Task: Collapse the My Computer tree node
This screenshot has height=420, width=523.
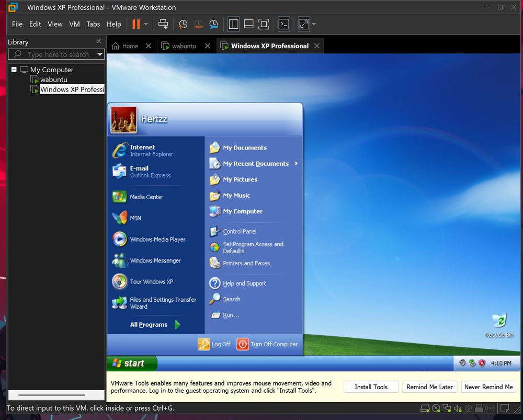Action: click(x=14, y=70)
